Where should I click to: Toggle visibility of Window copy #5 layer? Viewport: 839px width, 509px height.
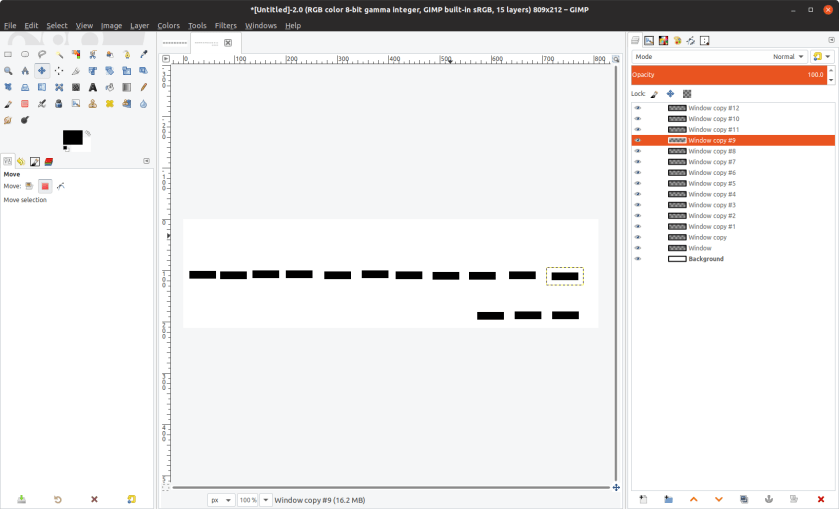point(638,184)
